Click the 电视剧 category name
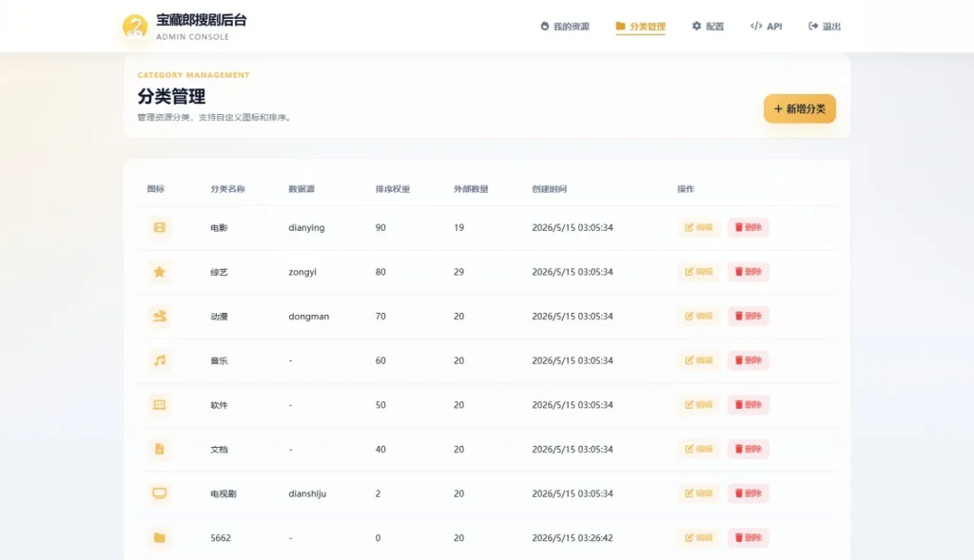This screenshot has width=974, height=560. (x=223, y=493)
